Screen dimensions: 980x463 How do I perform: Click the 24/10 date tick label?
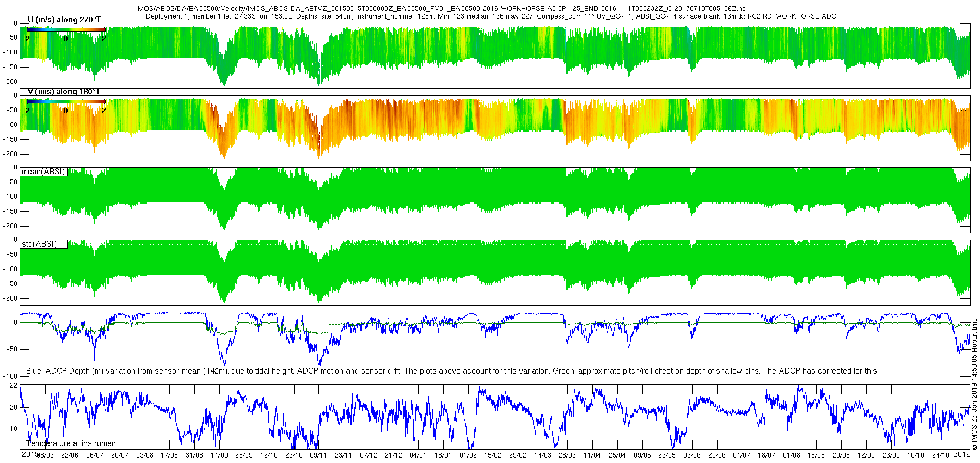point(941,455)
